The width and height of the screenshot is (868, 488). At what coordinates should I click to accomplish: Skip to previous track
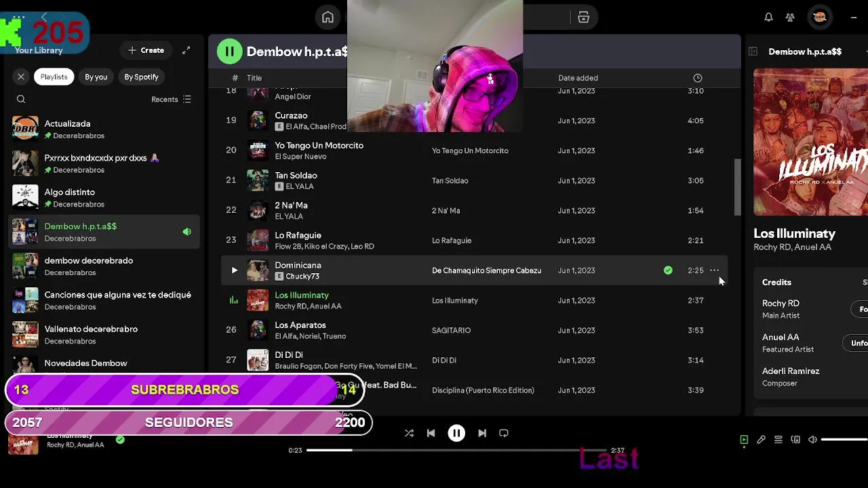(431, 433)
